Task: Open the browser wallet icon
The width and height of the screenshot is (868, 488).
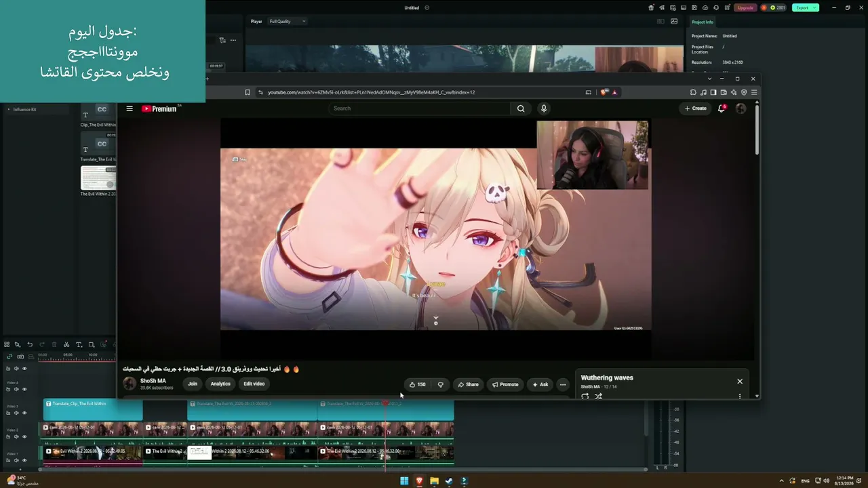Action: (724, 92)
